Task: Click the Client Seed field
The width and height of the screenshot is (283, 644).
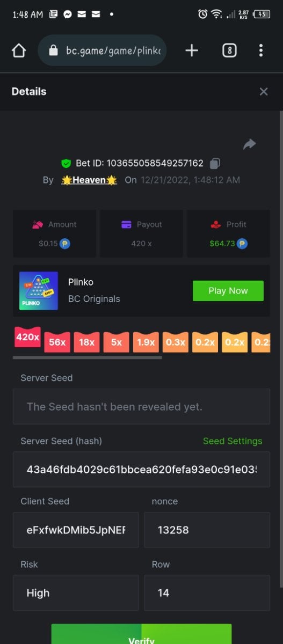Action: tap(76, 530)
